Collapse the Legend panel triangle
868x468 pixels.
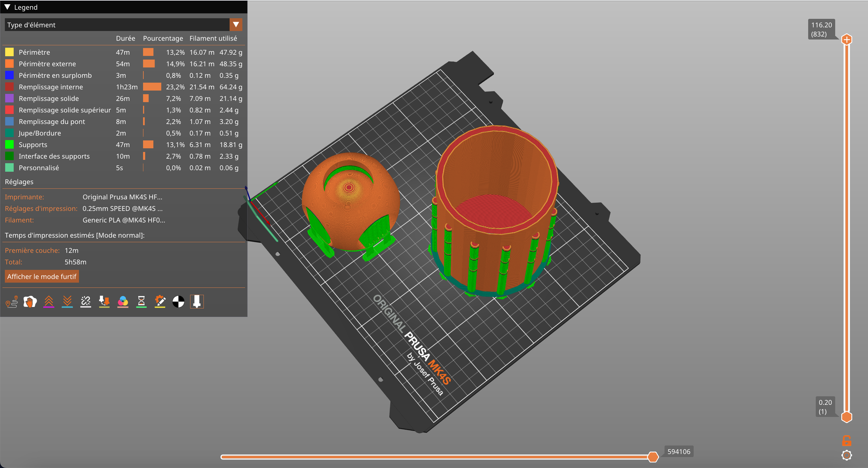coord(7,7)
